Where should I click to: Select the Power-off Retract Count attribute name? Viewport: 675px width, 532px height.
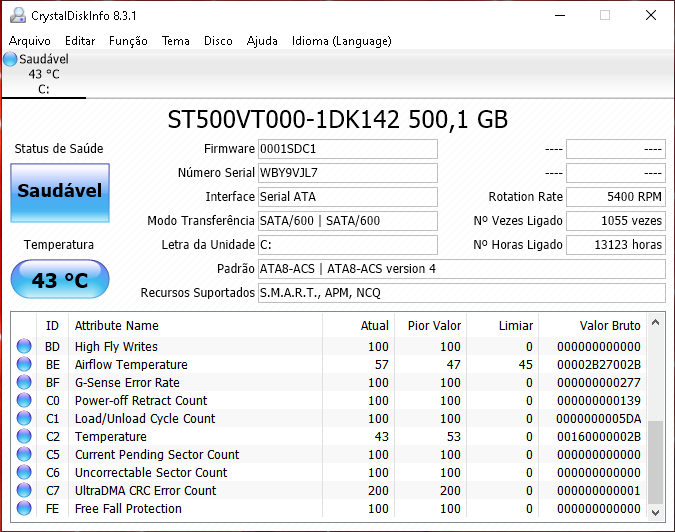141,401
